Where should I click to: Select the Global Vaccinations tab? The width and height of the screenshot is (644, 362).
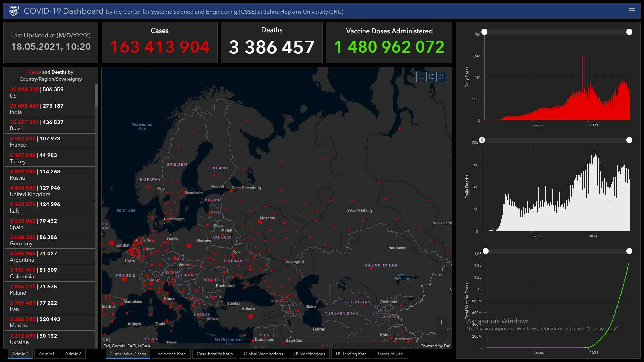click(263, 354)
